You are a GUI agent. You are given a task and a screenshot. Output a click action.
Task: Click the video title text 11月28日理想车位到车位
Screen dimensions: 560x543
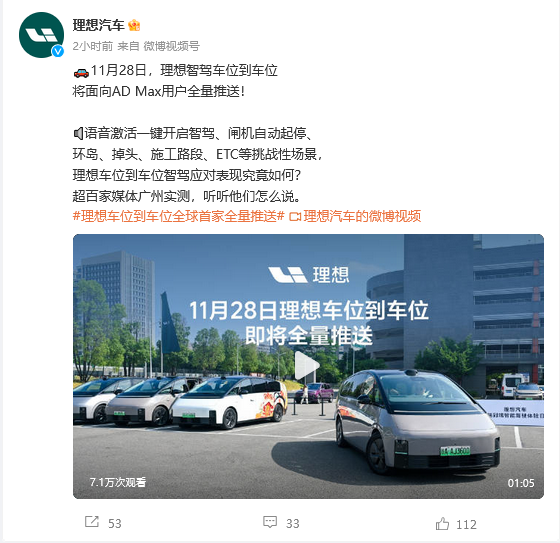coord(309,310)
